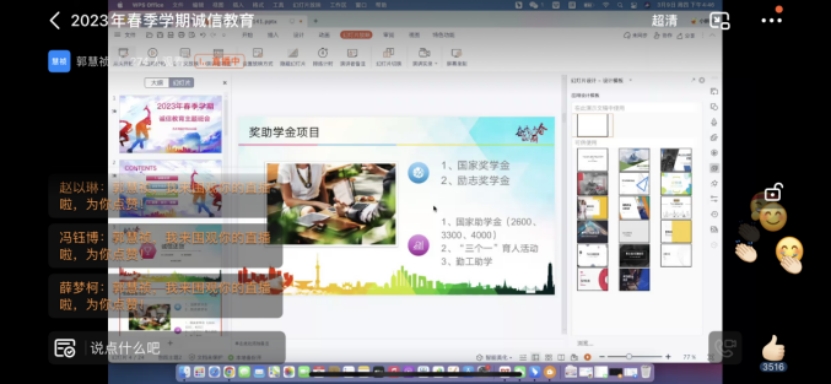Viewport: 831px width, 384px height.
Task: Click the rehearse timing clock icon
Action: (322, 53)
